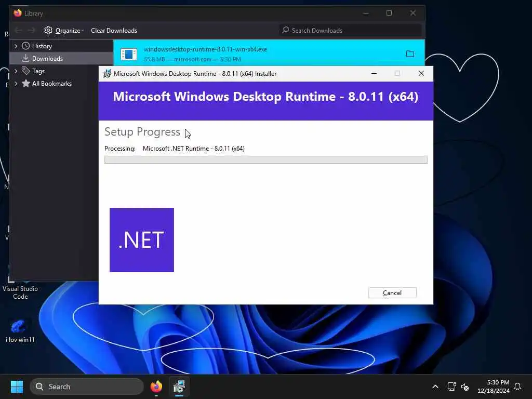
Task: Open Firefox from the taskbar
Action: (156, 387)
